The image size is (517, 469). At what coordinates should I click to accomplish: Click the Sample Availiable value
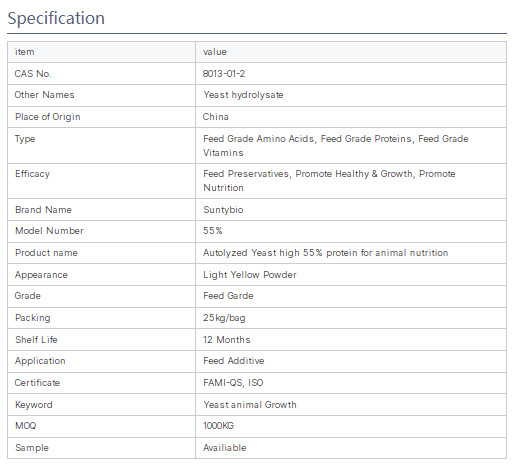pos(225,448)
